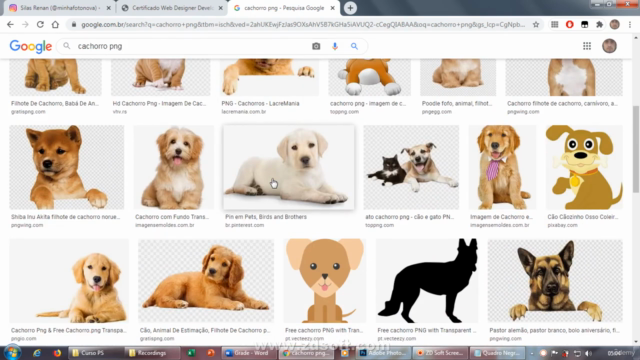Open the flat cartoon puppy vecteezy image
Screen dimensions: 640x360
(325, 281)
